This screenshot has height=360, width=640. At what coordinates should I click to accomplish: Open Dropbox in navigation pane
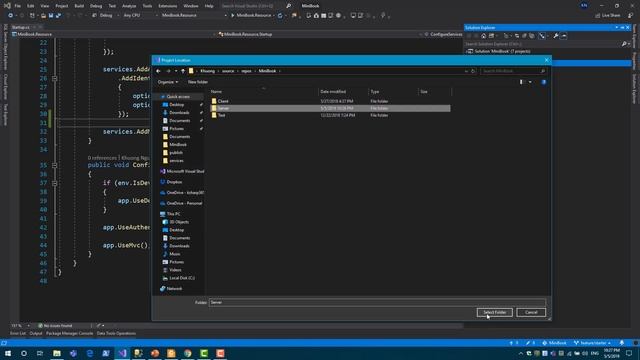pyautogui.click(x=174, y=182)
